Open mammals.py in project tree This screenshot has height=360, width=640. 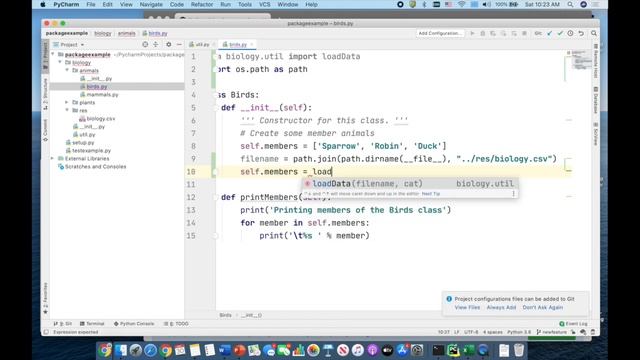pyautogui.click(x=102, y=95)
